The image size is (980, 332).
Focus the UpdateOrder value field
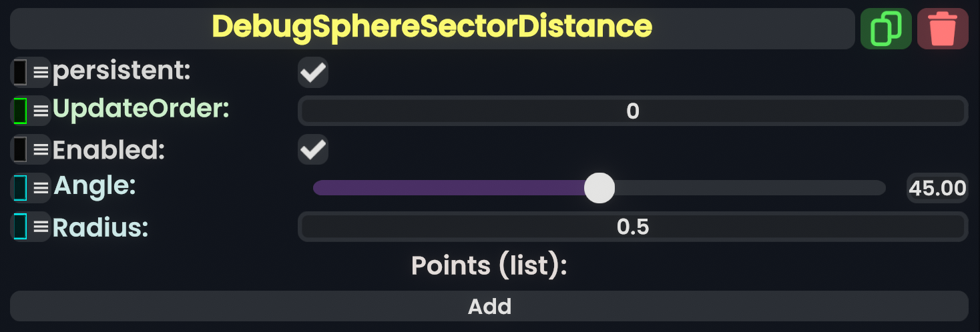coord(632,111)
